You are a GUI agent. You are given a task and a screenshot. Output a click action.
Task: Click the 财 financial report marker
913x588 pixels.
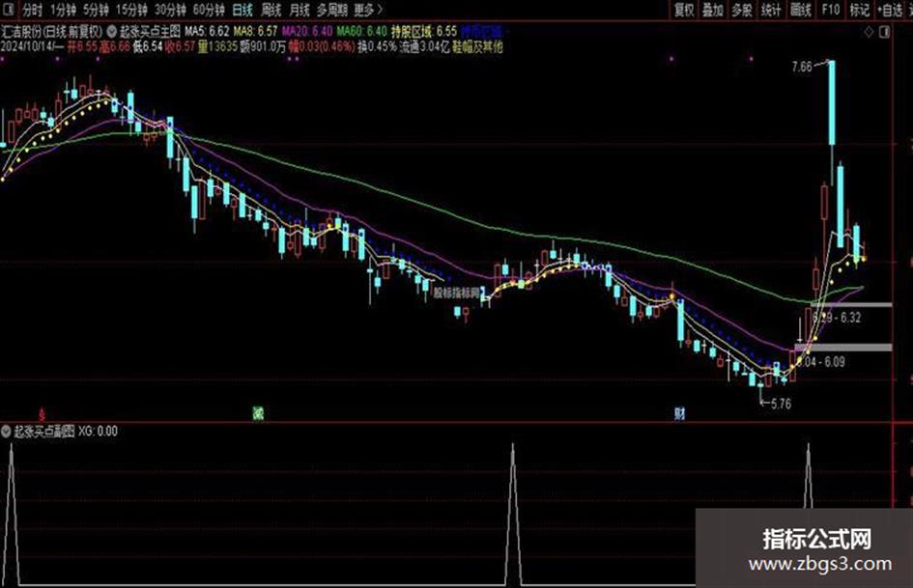[x=679, y=413]
